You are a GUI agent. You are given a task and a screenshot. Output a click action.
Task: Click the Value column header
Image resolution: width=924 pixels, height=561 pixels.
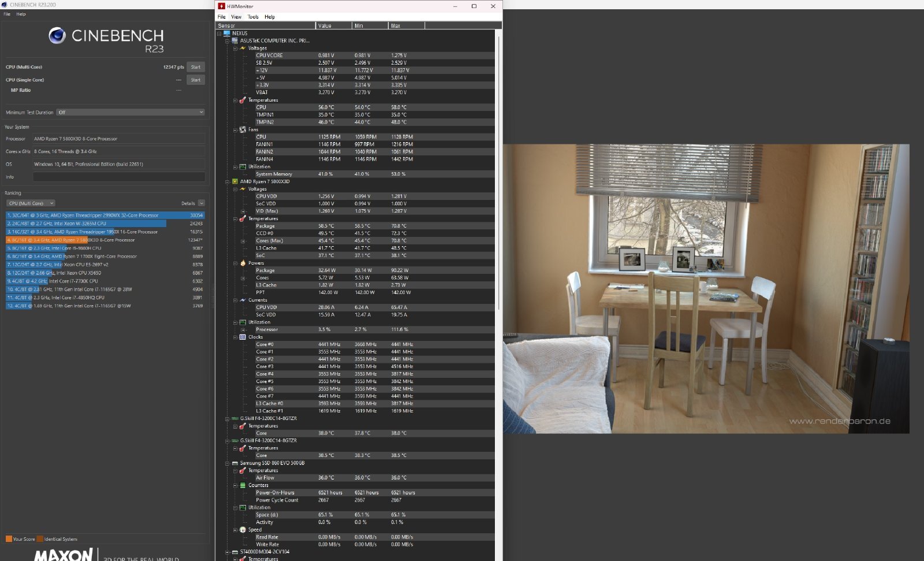(334, 25)
